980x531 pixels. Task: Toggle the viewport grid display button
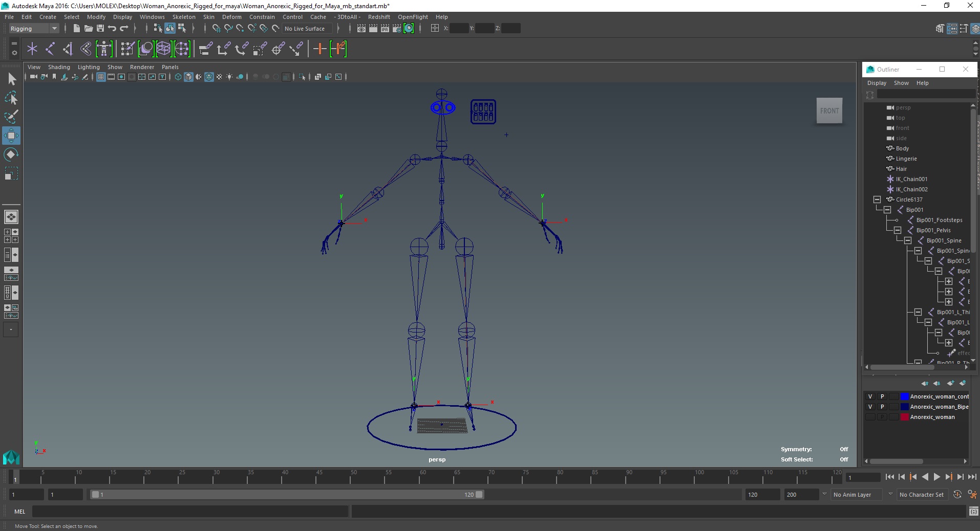pos(101,77)
